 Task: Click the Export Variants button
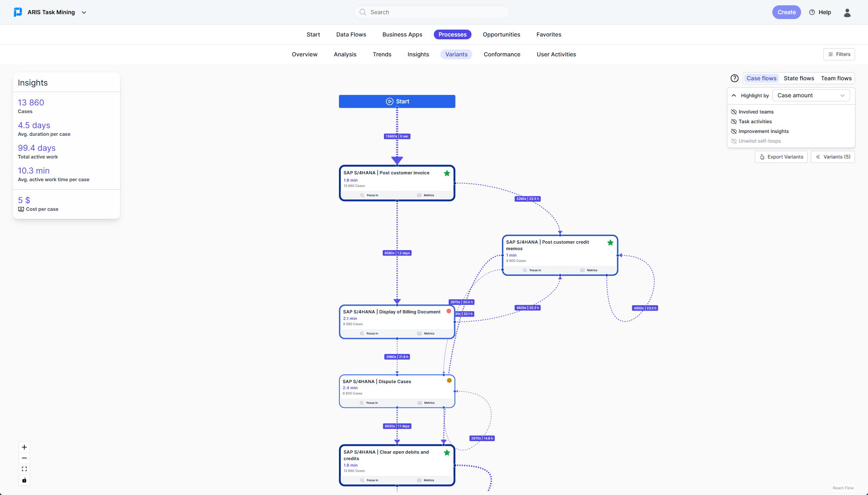tap(781, 157)
